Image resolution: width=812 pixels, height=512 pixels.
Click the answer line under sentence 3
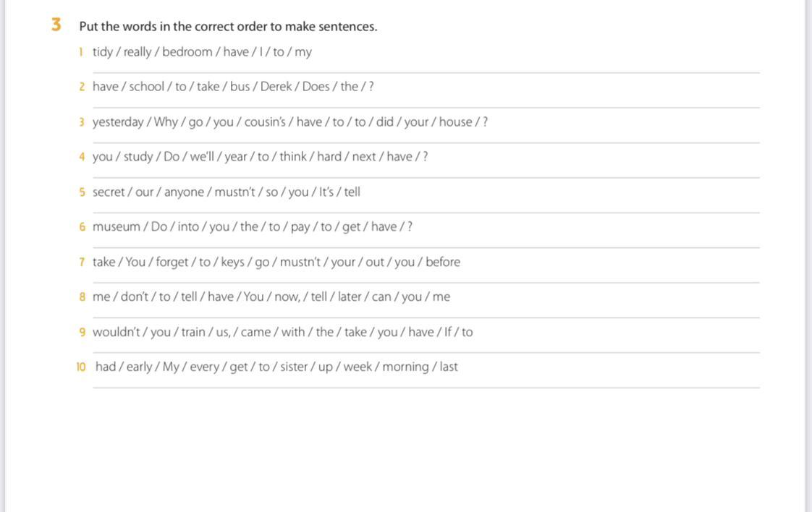[426, 142]
